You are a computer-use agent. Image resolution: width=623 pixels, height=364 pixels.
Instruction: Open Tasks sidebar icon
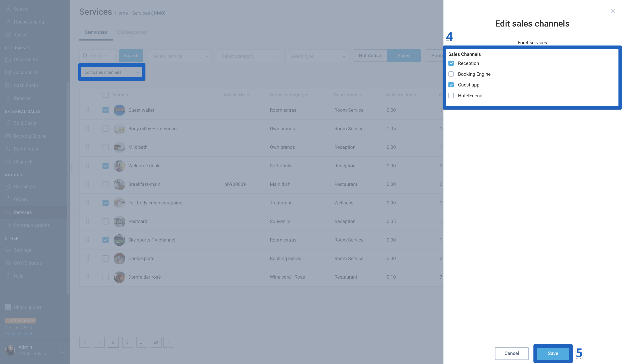click(x=8, y=35)
